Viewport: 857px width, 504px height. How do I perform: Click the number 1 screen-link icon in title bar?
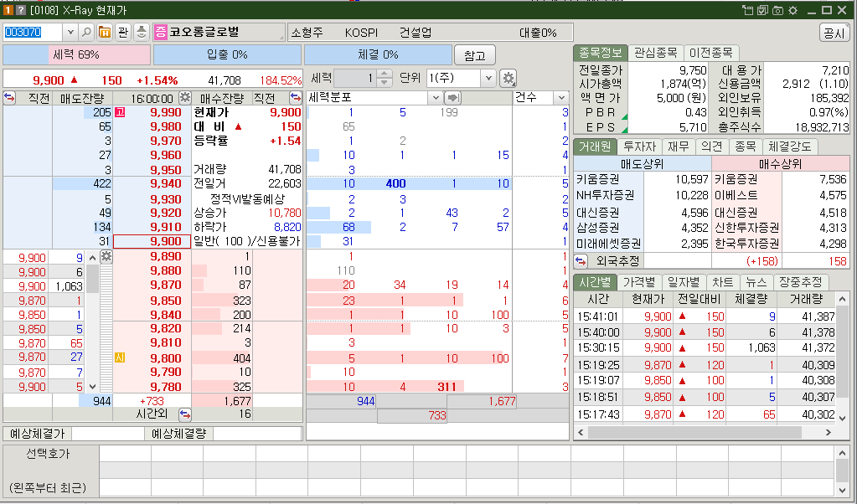click(8, 10)
